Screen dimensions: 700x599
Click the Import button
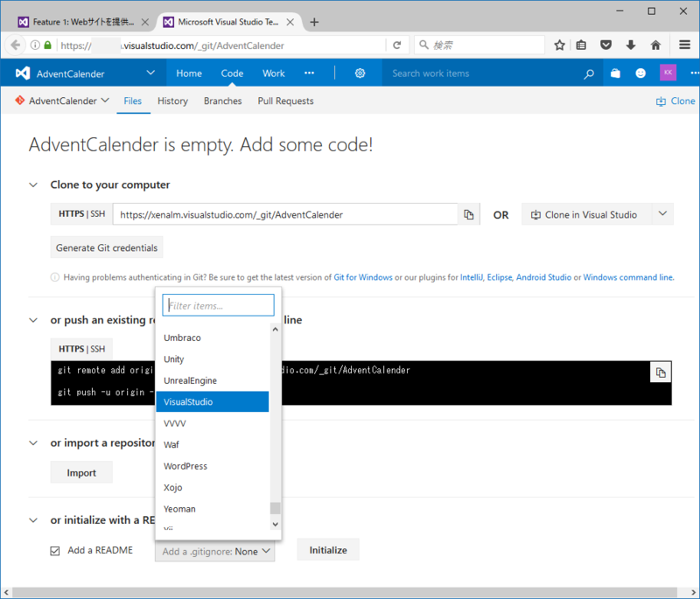coord(81,473)
